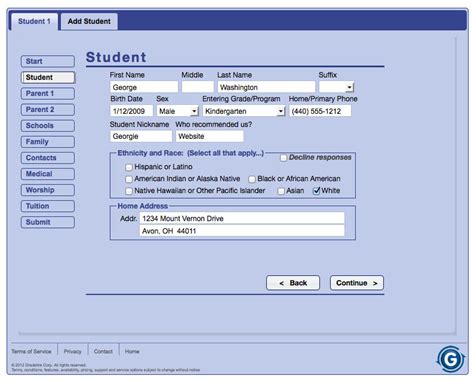Click the Home footer link

[x=132, y=351]
